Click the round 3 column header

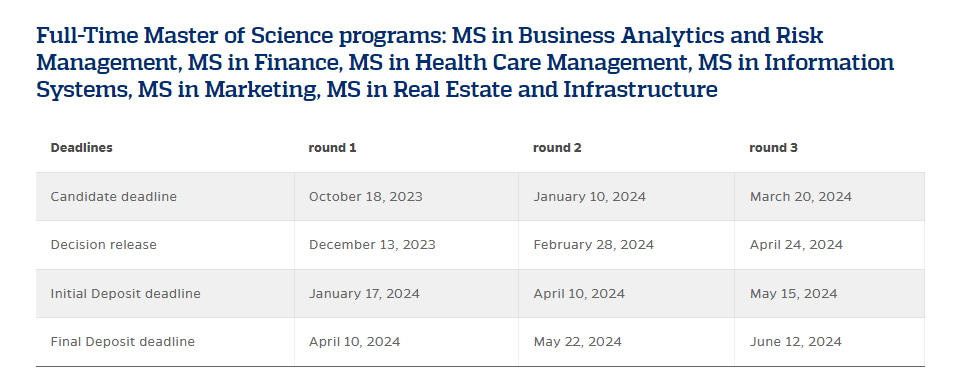point(774,148)
